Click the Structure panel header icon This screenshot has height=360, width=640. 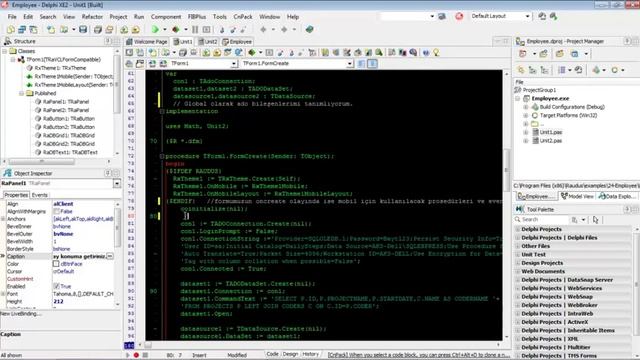(8, 41)
